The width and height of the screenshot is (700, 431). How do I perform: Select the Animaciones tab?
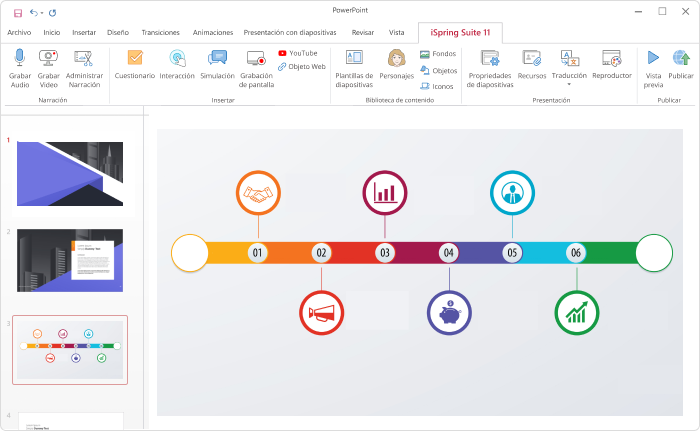213,33
